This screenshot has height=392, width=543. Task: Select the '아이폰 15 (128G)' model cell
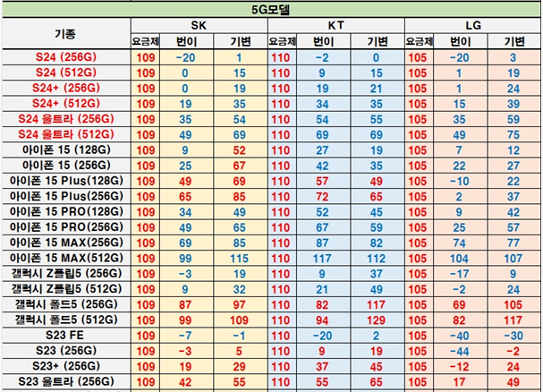[66, 149]
